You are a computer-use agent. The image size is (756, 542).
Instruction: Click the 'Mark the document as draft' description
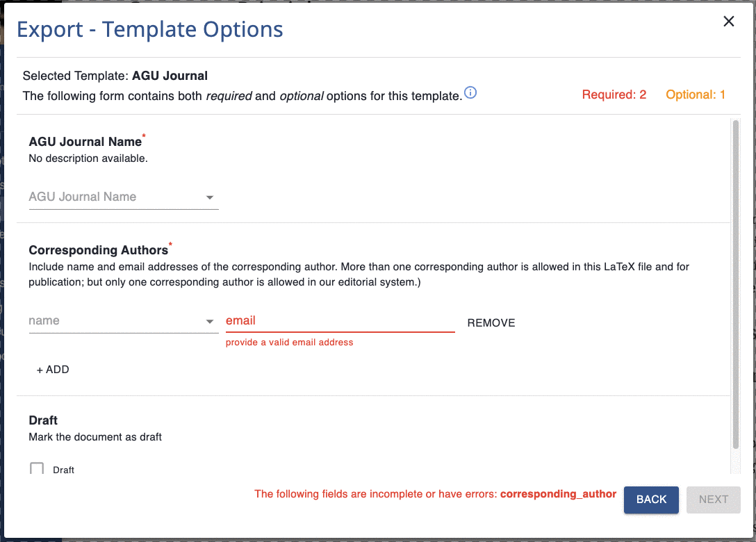coord(95,437)
